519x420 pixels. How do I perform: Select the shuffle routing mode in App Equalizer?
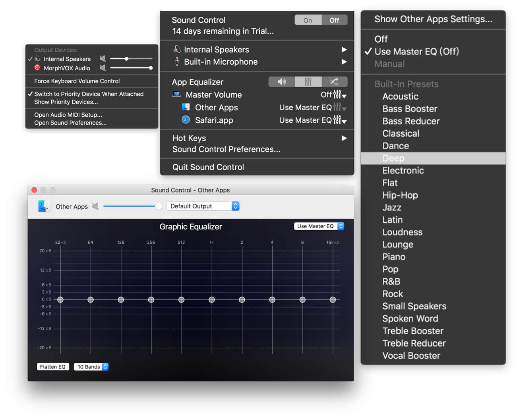(x=334, y=82)
